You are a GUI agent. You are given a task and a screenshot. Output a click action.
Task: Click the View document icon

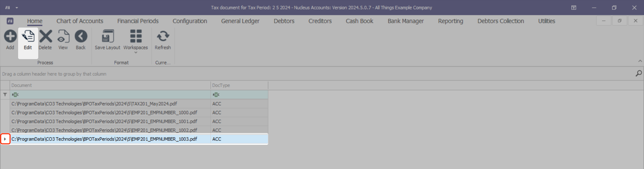click(63, 36)
